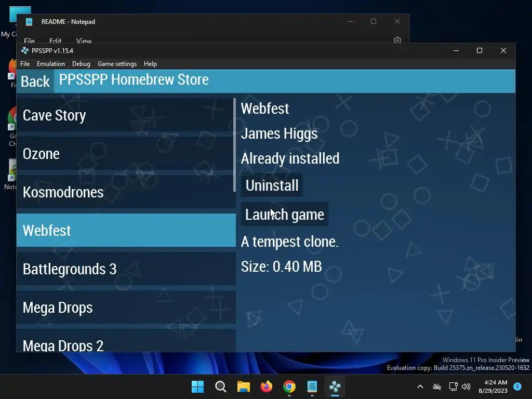532x399 pixels.
Task: Open volume speaker tray icon
Action: click(466, 387)
